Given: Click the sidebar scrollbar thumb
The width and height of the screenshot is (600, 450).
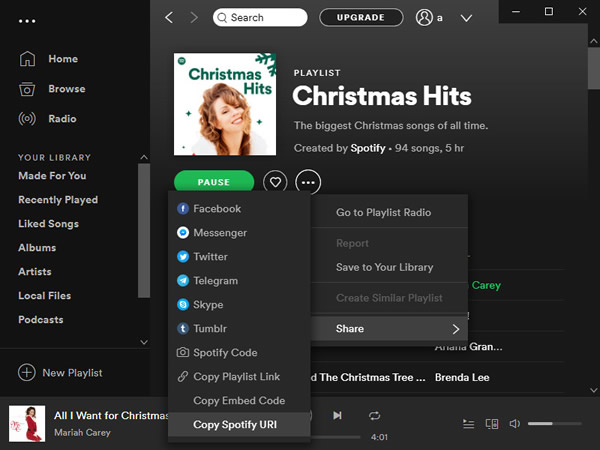Looking at the screenshot, I should pyautogui.click(x=144, y=230).
